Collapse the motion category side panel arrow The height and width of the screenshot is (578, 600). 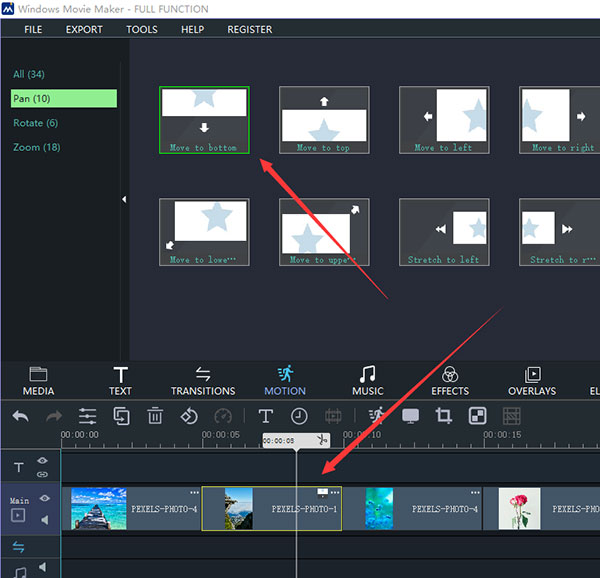[x=124, y=199]
